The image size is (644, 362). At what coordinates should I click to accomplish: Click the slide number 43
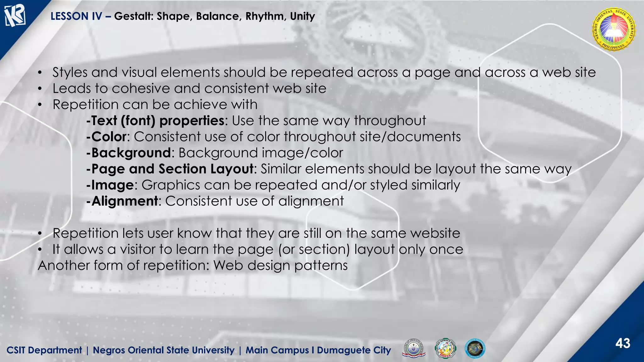[x=622, y=343]
